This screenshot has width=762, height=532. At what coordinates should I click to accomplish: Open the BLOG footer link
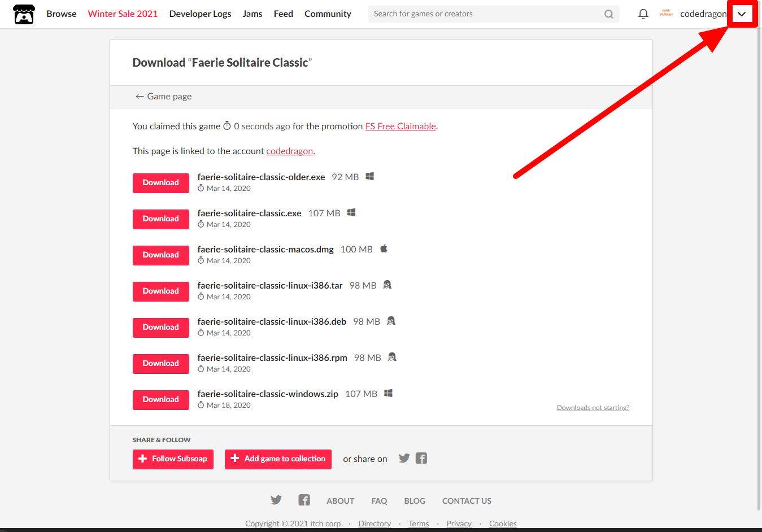[x=415, y=501]
